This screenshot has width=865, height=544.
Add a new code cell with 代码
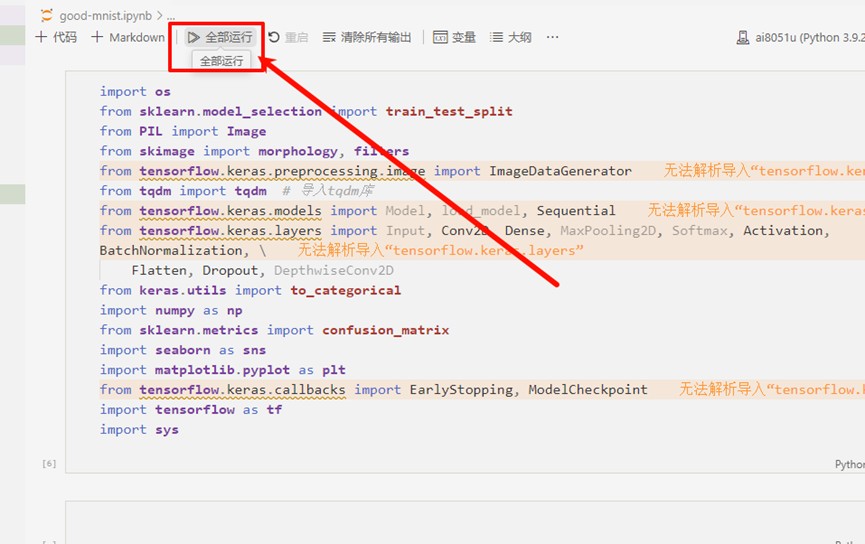tap(56, 37)
